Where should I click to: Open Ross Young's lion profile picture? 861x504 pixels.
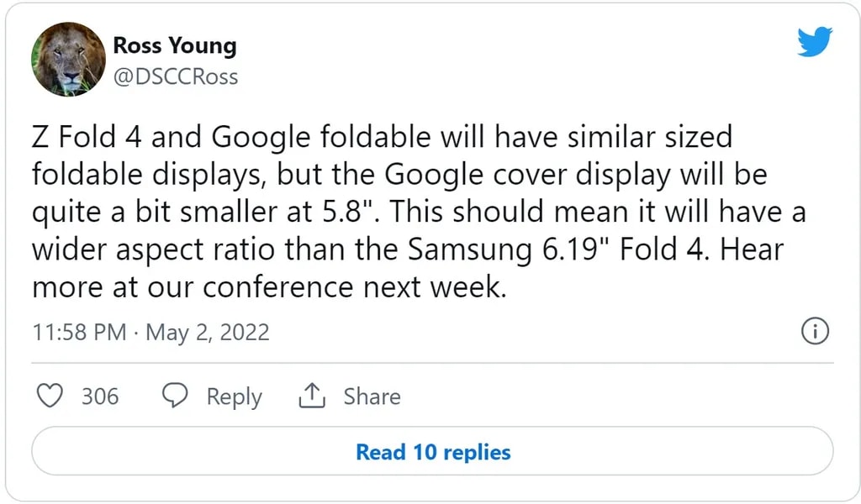point(69,60)
